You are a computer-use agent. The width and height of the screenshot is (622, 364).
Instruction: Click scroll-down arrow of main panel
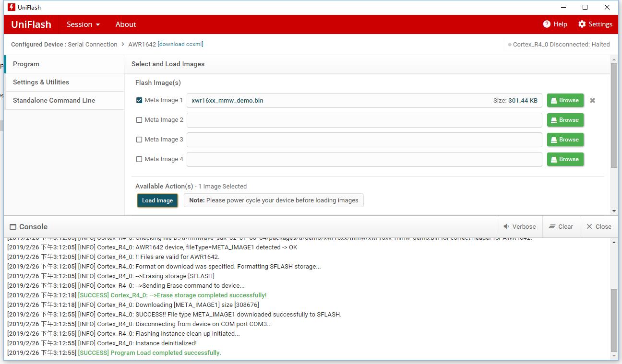point(614,211)
